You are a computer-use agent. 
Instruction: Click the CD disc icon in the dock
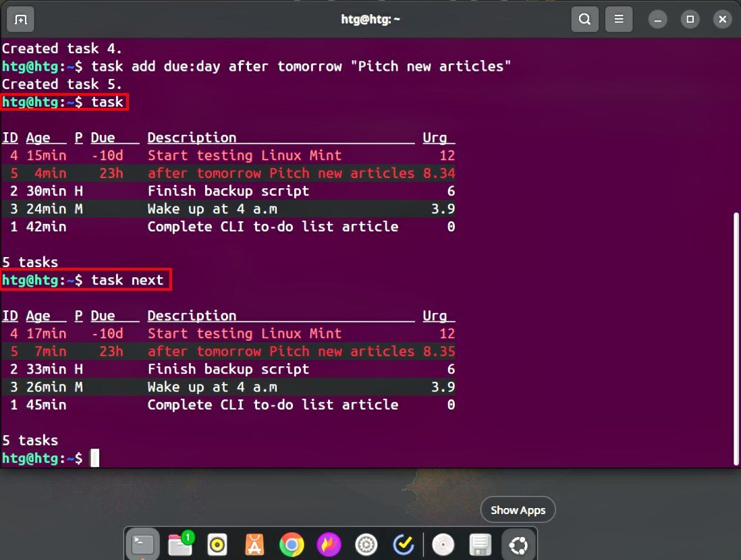click(443, 544)
